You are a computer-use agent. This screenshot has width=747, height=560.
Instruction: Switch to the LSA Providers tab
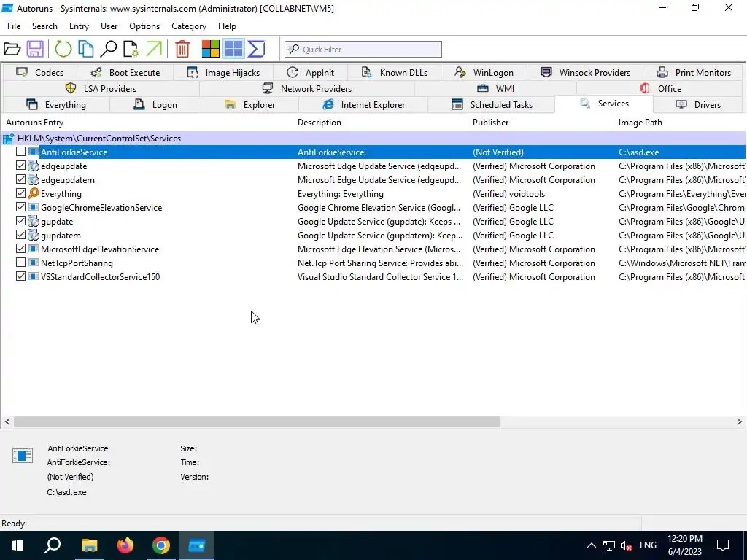[101, 88]
